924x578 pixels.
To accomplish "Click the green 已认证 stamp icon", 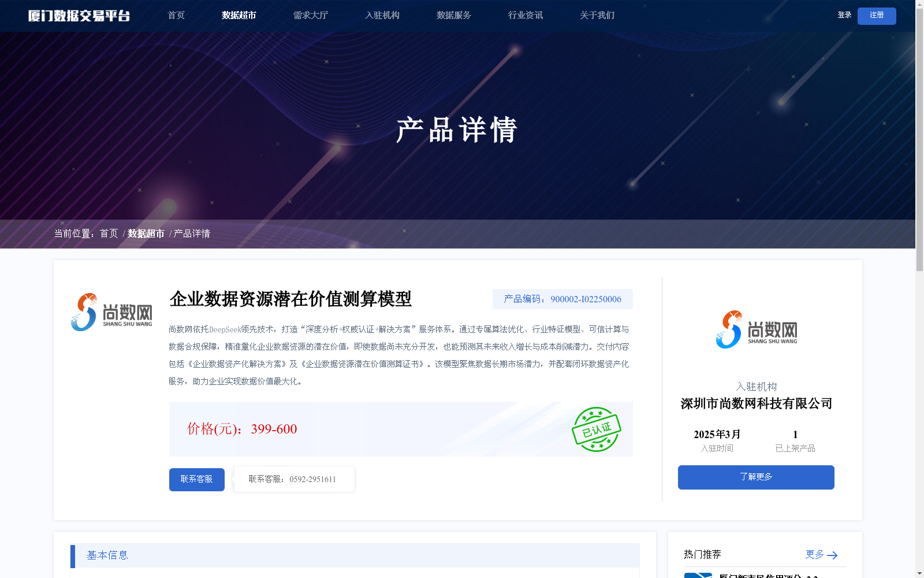I will [x=596, y=429].
